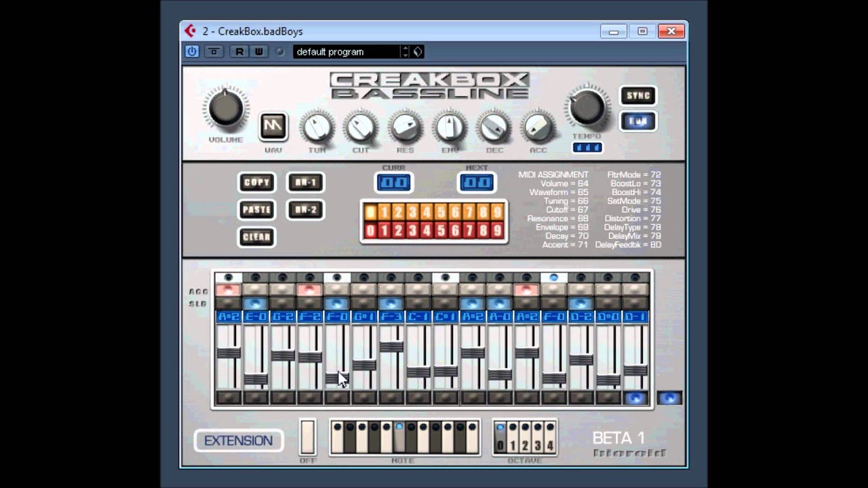Click the PASTE button
Viewport: 868px width, 488px height.
point(256,209)
